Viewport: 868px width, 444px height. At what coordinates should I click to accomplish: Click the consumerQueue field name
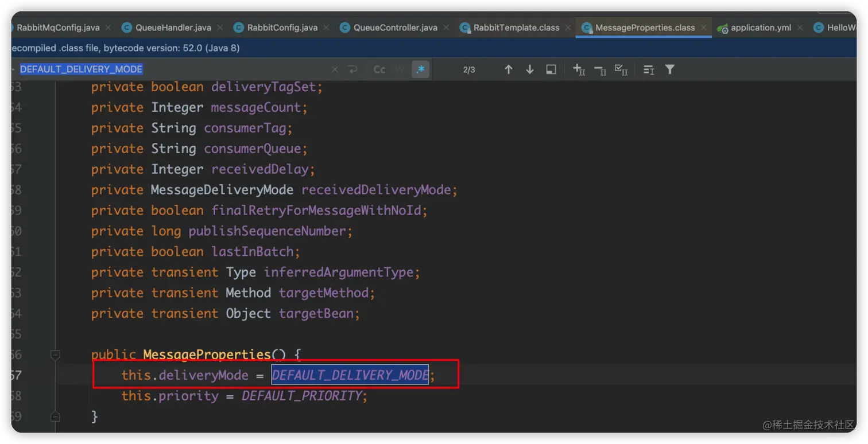(253, 149)
